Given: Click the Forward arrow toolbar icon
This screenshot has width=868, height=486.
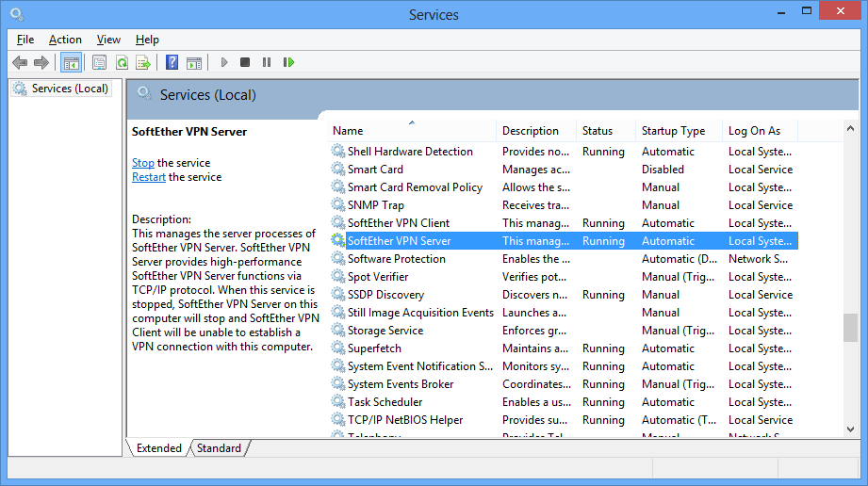Looking at the screenshot, I should point(41,62).
